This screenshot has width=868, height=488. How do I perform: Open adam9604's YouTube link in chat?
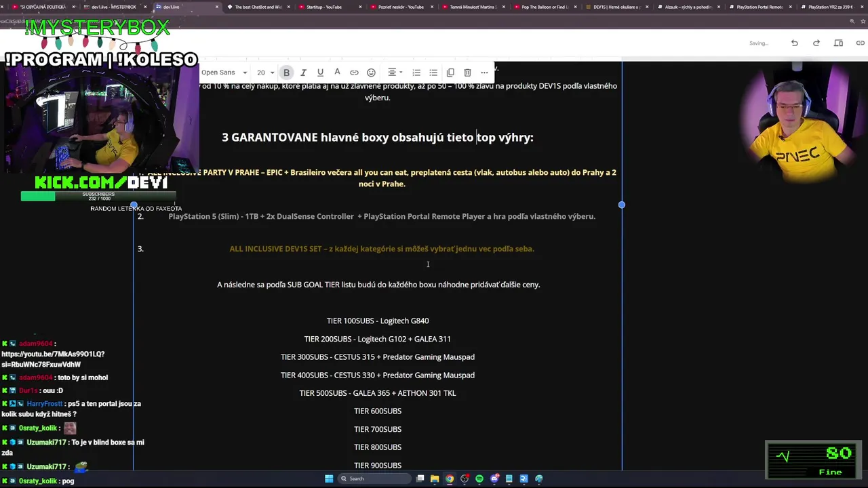point(53,359)
